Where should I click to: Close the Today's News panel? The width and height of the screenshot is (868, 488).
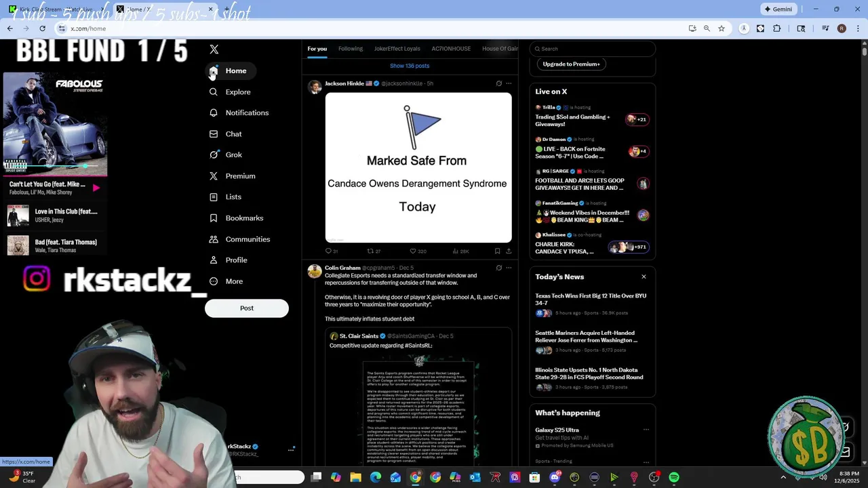click(644, 277)
